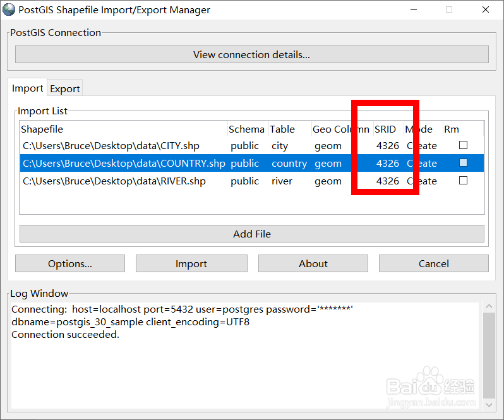Screen dimensions: 504x420
Task: Edit the SRID 4326 cell for COUNTRY.shp
Action: [x=388, y=164]
